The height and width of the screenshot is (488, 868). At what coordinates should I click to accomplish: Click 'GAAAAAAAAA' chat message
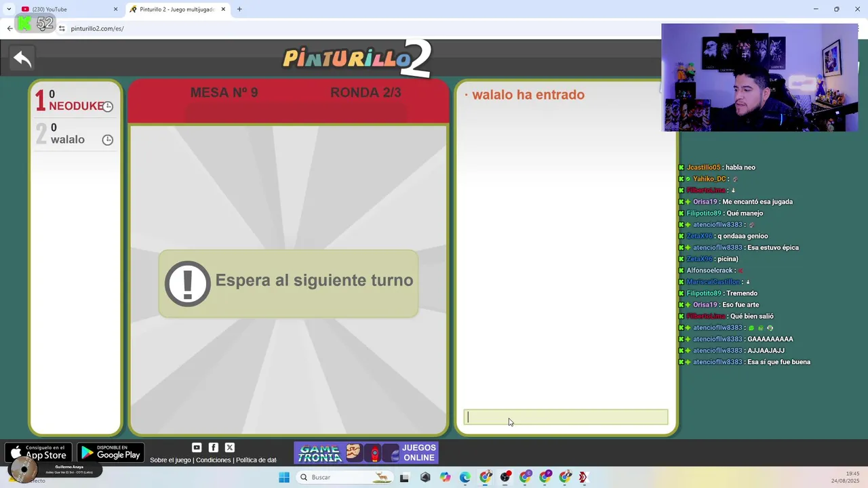point(736,340)
